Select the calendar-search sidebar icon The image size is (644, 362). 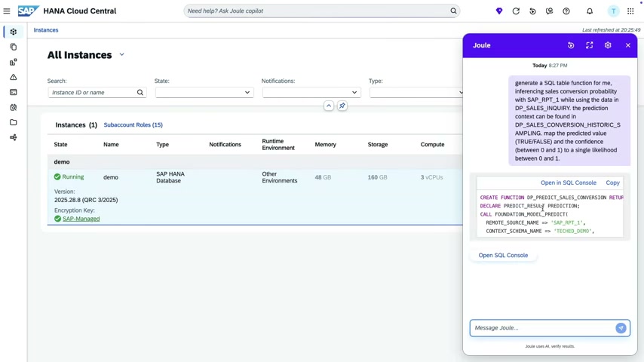14,107
